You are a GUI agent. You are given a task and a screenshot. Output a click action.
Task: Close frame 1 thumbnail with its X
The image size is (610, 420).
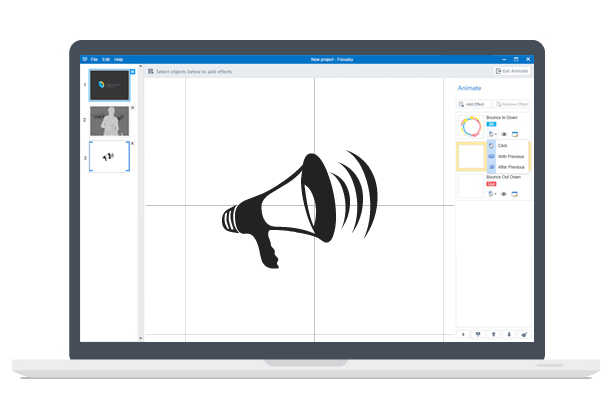pos(133,71)
